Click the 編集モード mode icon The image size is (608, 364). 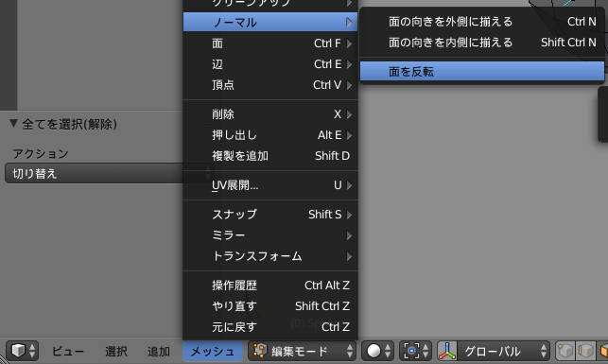tap(259, 351)
